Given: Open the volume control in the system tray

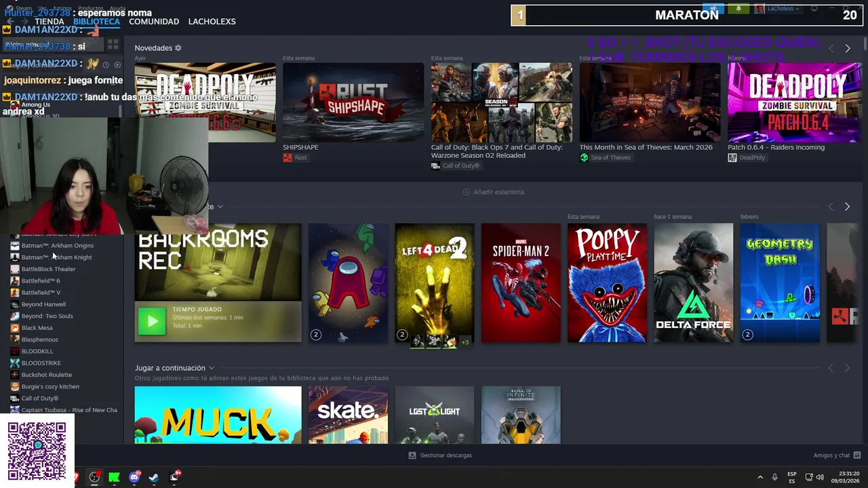Looking at the screenshot, I should 820,477.
